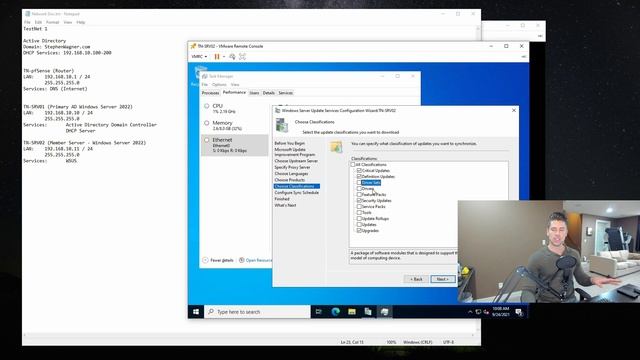The height and width of the screenshot is (360, 640).
Task: Select the Finished wizard step
Action: click(x=282, y=199)
